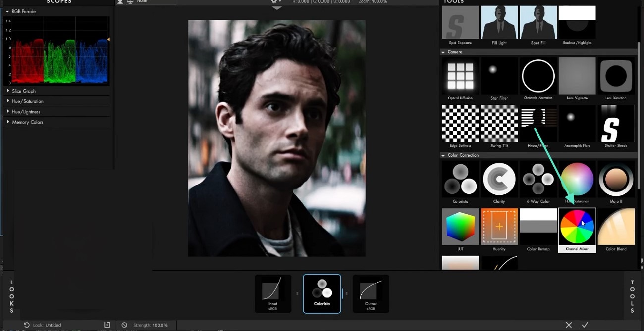Select the Input sRGB node in chain
Screen dimensions: 644x331
tap(273, 293)
